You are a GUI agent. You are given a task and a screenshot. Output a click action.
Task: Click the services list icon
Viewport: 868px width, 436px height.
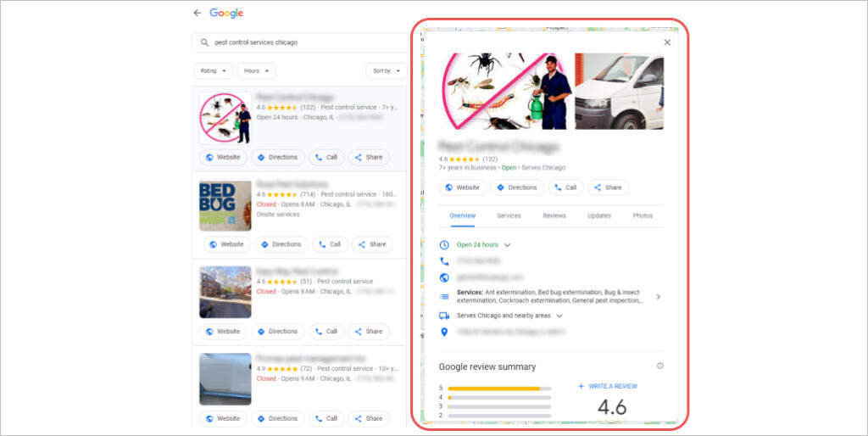click(444, 296)
